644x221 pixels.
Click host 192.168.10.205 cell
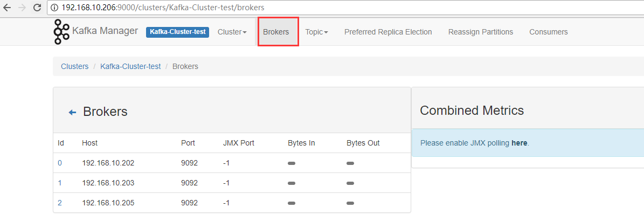point(108,203)
